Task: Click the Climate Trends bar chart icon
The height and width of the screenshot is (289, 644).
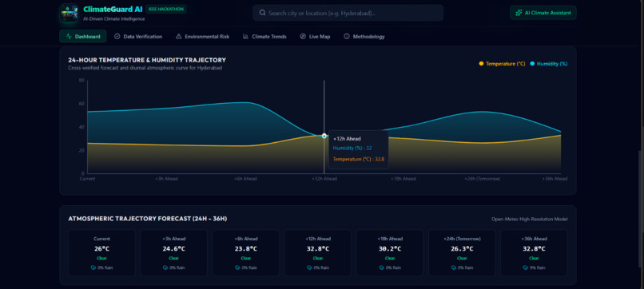Action: [245, 37]
